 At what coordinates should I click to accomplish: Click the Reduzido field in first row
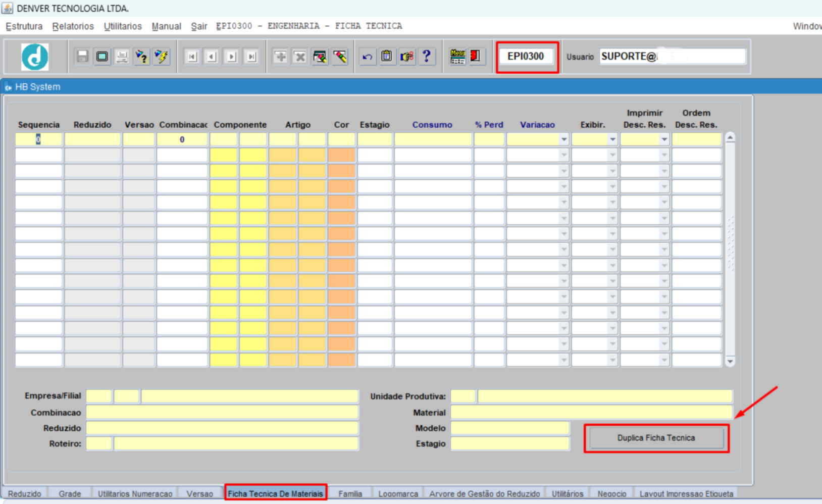pos(92,139)
